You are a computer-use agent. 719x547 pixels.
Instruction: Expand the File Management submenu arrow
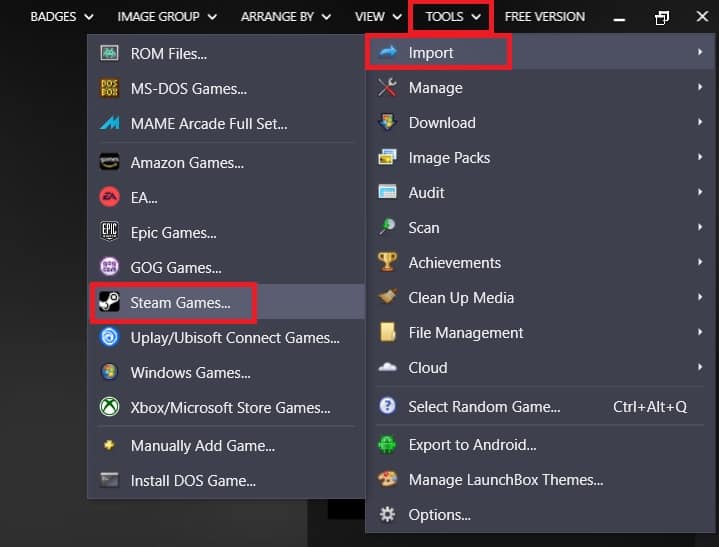(700, 332)
